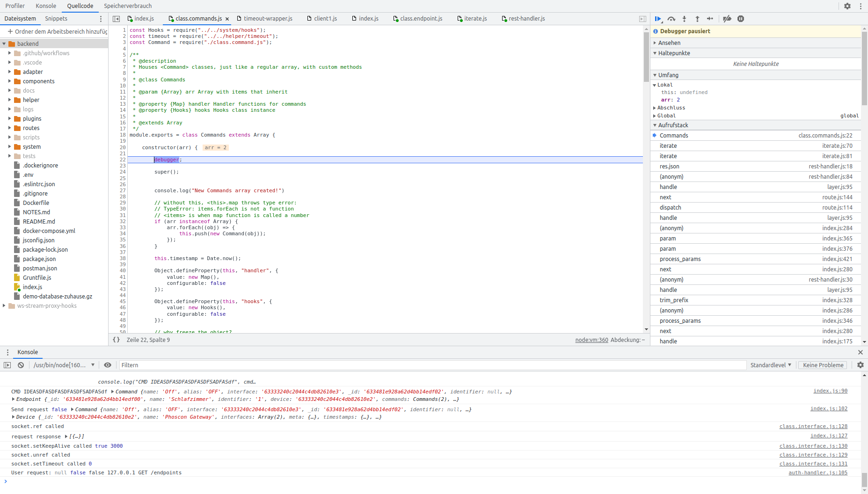Toggle the live expression eye icon
The width and height of the screenshot is (868, 494).
coord(108,365)
